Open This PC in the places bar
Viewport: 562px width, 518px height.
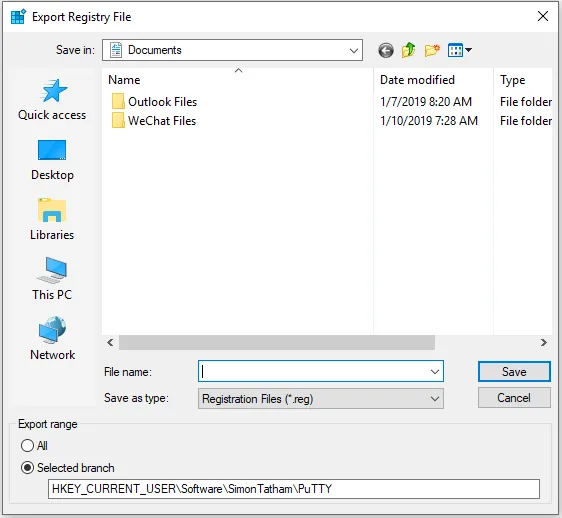(x=52, y=279)
